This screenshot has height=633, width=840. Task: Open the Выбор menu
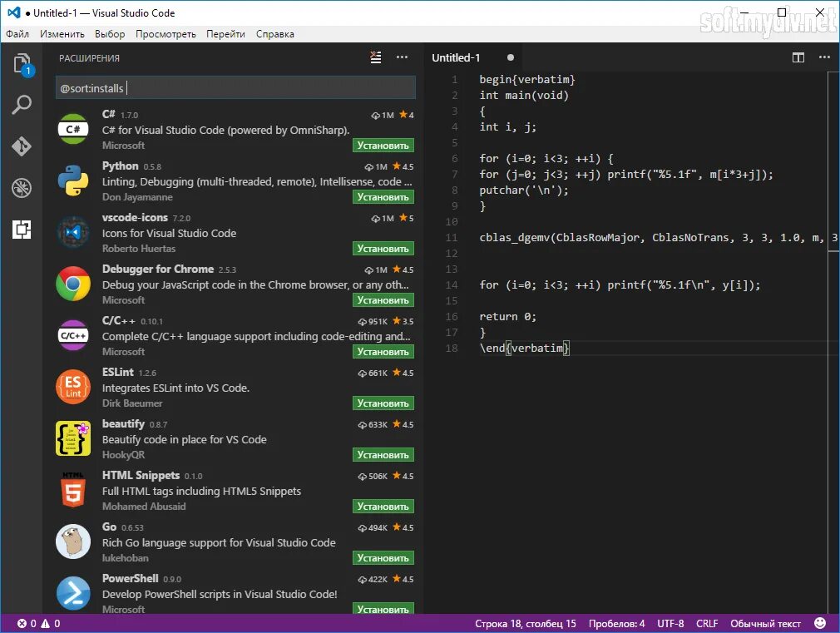pyautogui.click(x=110, y=34)
